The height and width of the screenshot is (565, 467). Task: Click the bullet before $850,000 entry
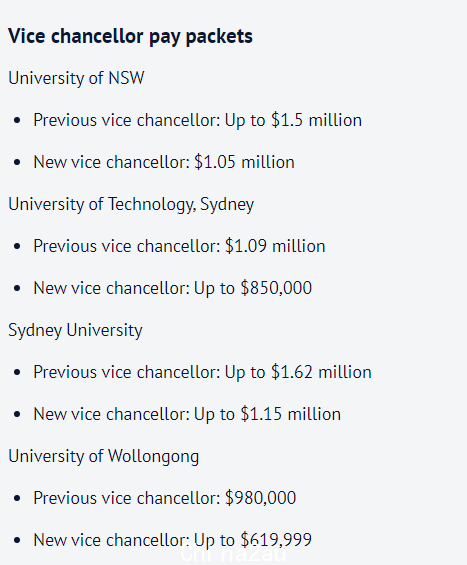tap(17, 289)
